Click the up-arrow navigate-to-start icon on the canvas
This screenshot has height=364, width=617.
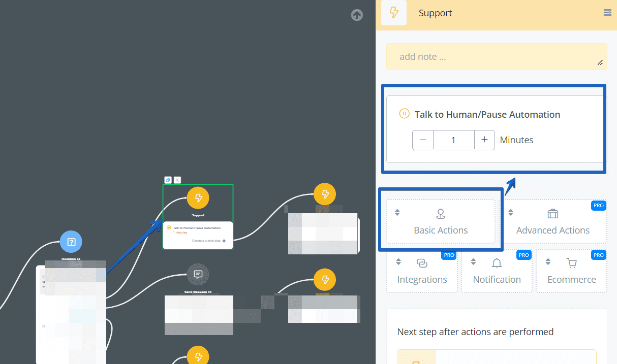point(357,15)
